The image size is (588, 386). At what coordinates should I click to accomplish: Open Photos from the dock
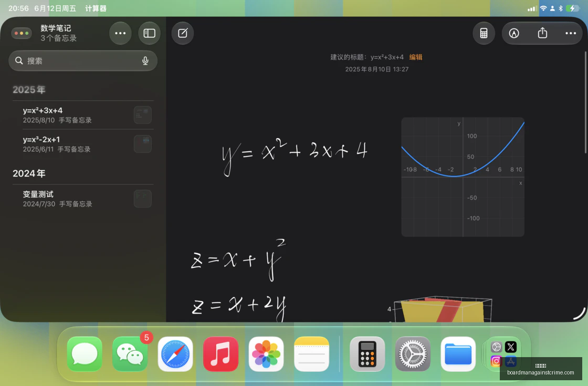coord(266,354)
